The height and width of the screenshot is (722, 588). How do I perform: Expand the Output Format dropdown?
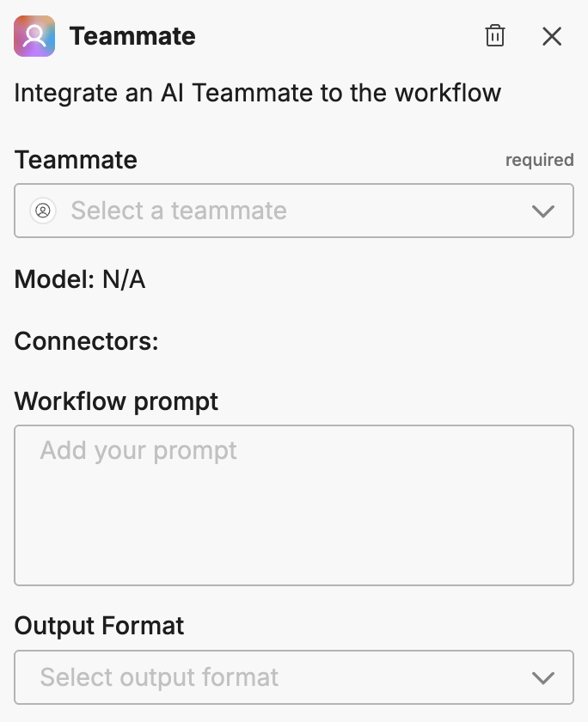(x=294, y=677)
